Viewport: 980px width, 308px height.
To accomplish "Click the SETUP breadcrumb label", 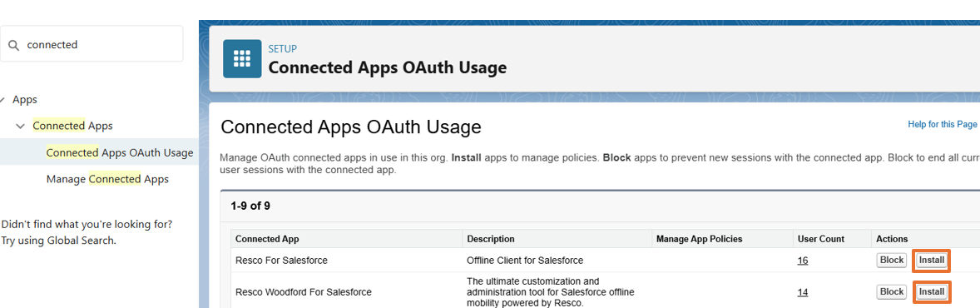I will (283, 49).
